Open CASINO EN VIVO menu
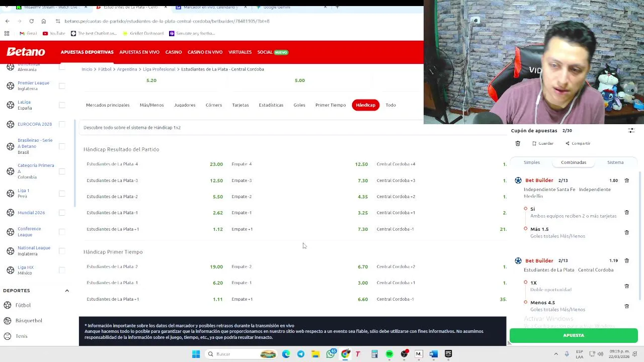The image size is (644, 362). [x=205, y=52]
